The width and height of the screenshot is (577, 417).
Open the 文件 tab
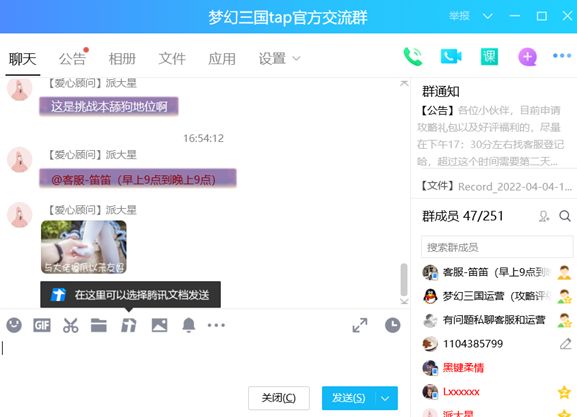click(x=172, y=59)
